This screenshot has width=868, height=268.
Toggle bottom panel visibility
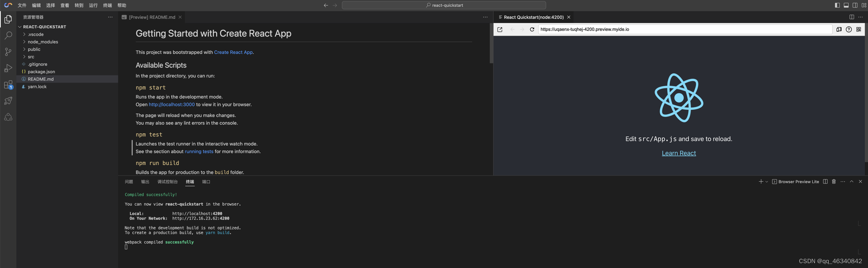[x=846, y=5]
